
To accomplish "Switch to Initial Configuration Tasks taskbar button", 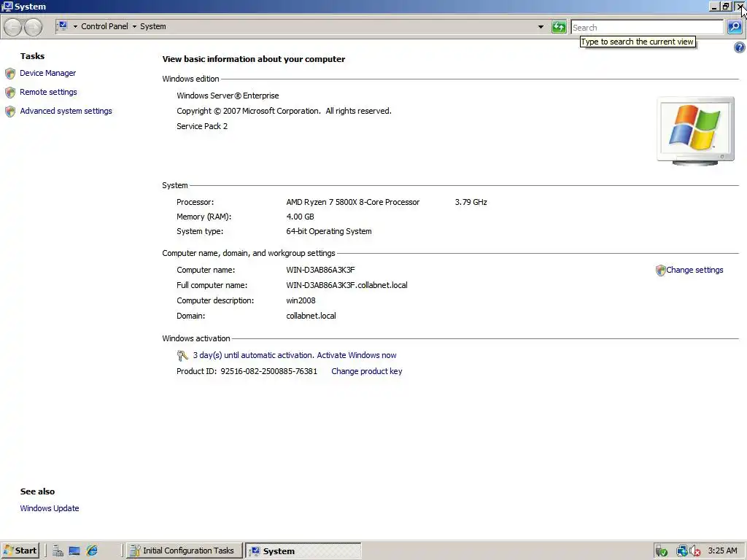I will click(x=185, y=551).
